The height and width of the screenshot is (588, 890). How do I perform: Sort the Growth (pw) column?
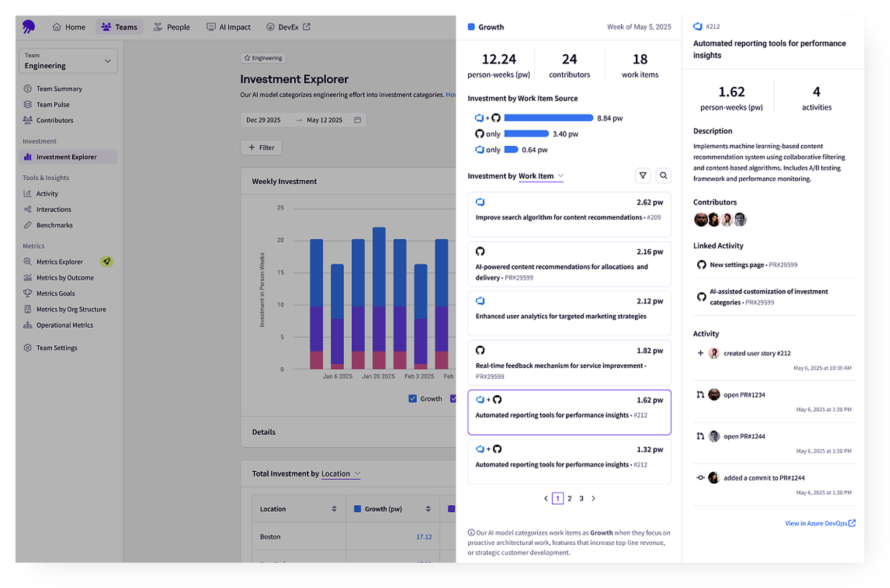coord(428,509)
